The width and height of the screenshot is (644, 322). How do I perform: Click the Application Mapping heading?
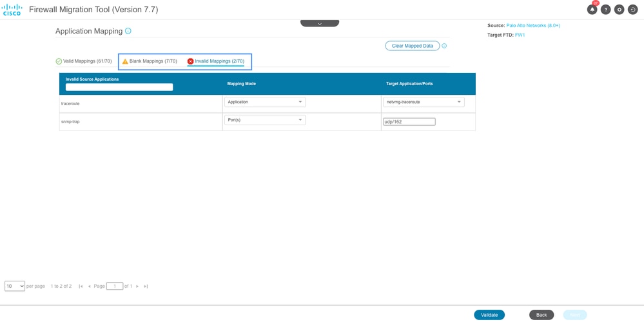(89, 31)
